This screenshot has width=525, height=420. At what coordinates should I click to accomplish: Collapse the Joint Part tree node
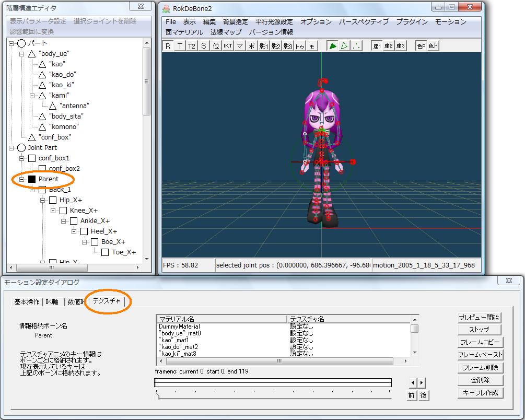[11, 148]
